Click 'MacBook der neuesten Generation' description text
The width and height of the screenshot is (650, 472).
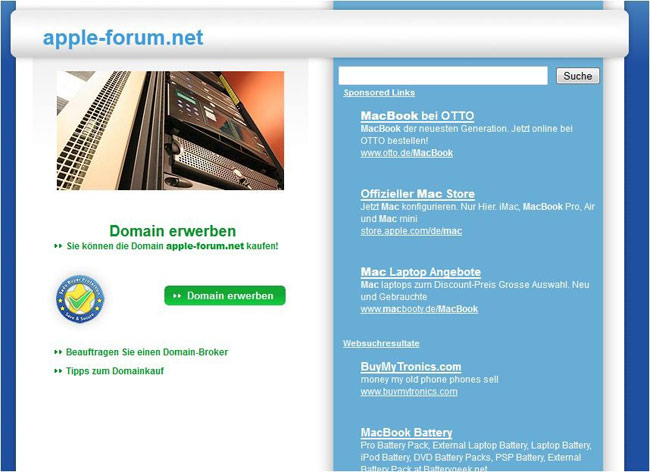[466, 135]
